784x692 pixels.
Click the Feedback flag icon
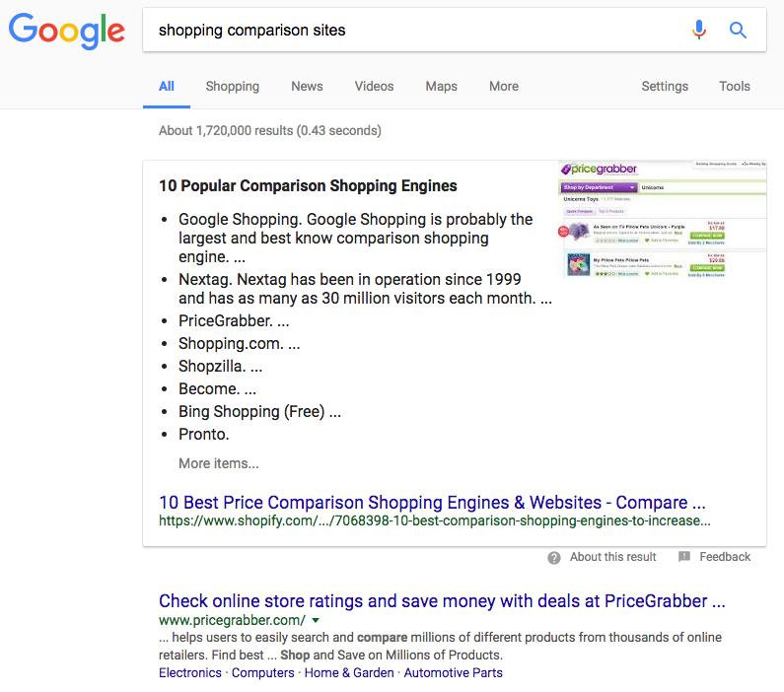tap(684, 557)
